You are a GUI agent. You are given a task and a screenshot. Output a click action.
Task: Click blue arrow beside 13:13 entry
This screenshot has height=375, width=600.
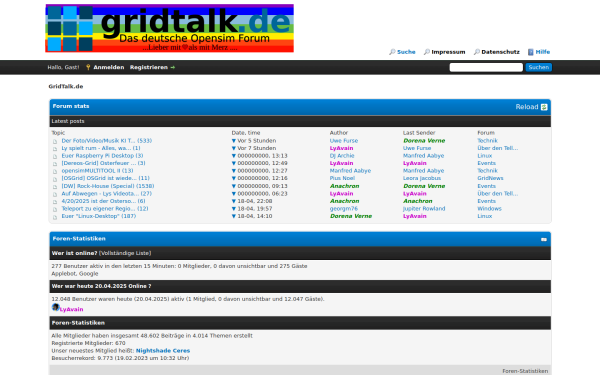(x=234, y=156)
